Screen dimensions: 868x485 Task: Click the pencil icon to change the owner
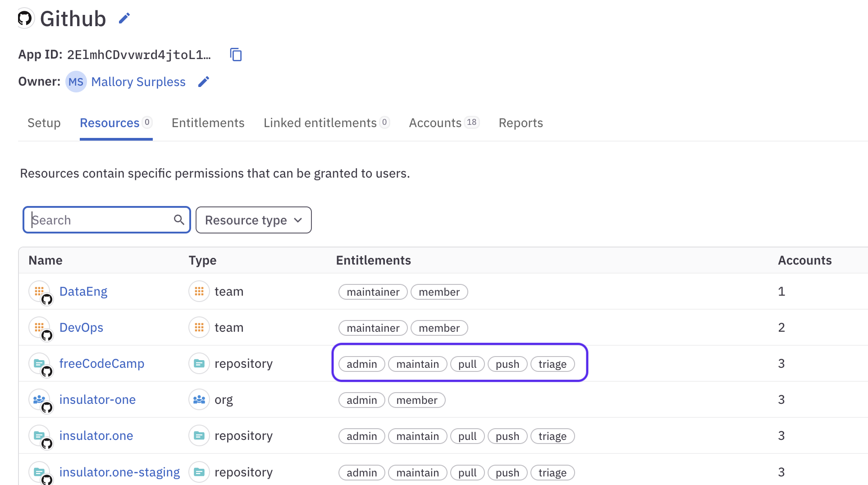click(203, 82)
